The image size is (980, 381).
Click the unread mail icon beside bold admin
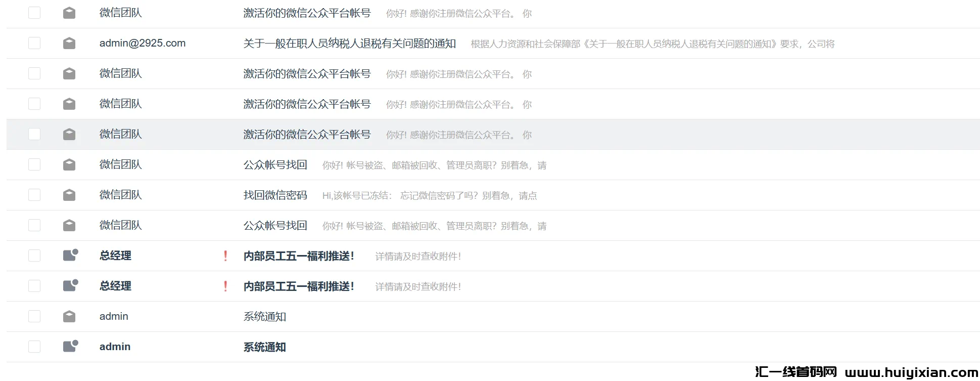coord(70,347)
